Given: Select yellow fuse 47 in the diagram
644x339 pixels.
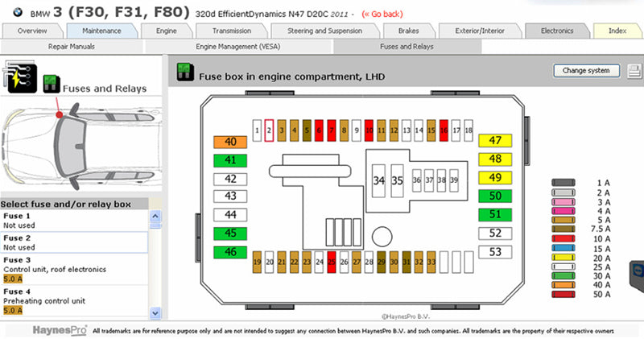Looking at the screenshot, I should click(495, 141).
